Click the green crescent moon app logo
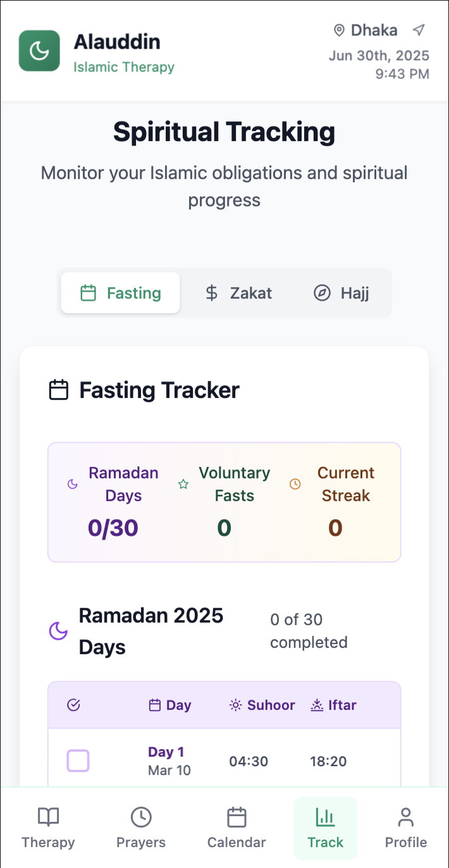 (x=39, y=51)
